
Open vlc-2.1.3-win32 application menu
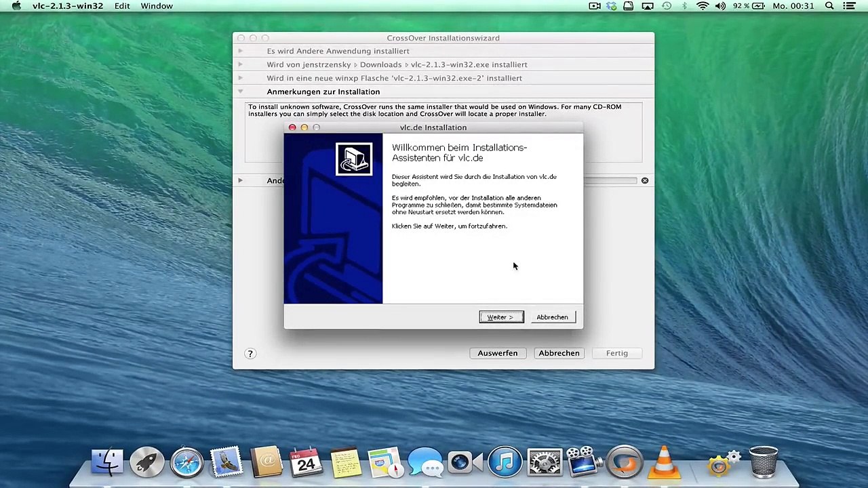point(68,6)
